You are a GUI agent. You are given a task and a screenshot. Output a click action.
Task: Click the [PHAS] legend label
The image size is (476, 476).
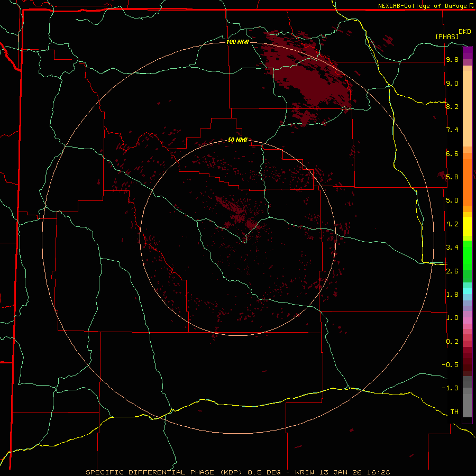tap(447, 36)
